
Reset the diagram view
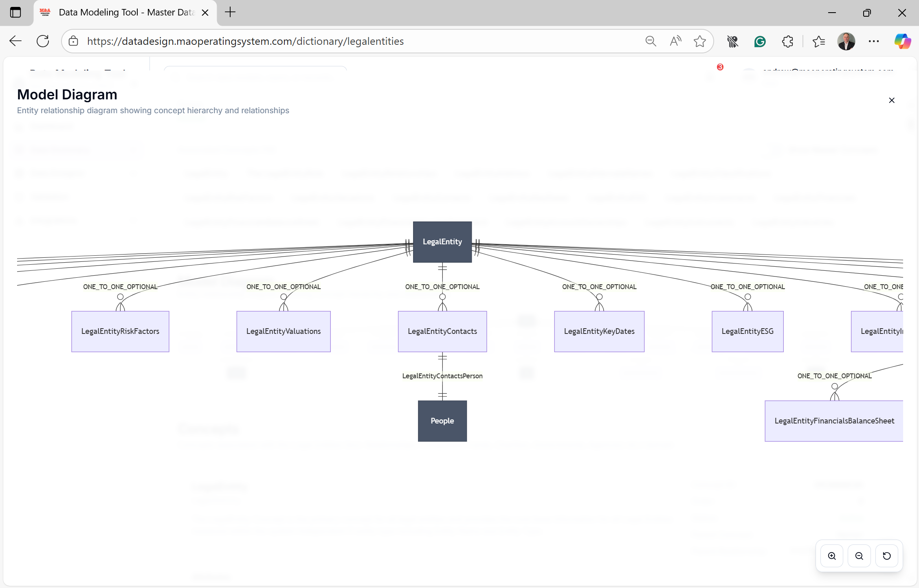coord(886,556)
